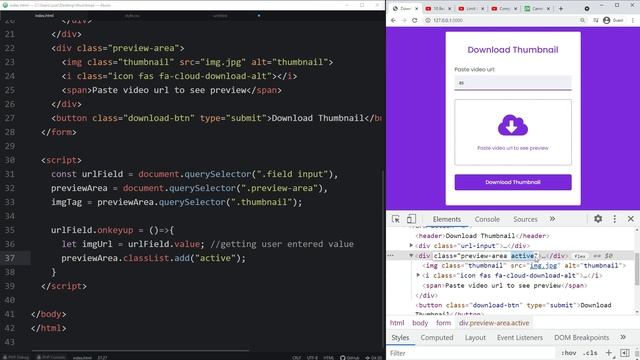Open the Guest profile button

pos(613,20)
